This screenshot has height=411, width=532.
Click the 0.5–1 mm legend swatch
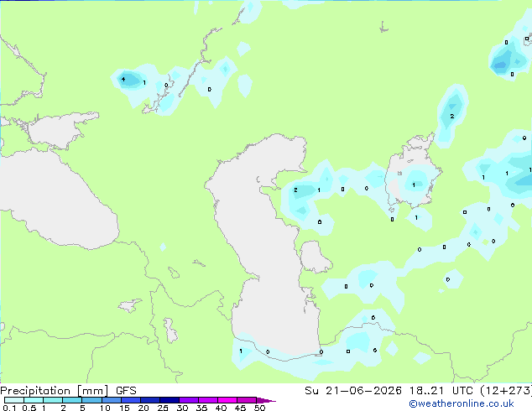34,400
